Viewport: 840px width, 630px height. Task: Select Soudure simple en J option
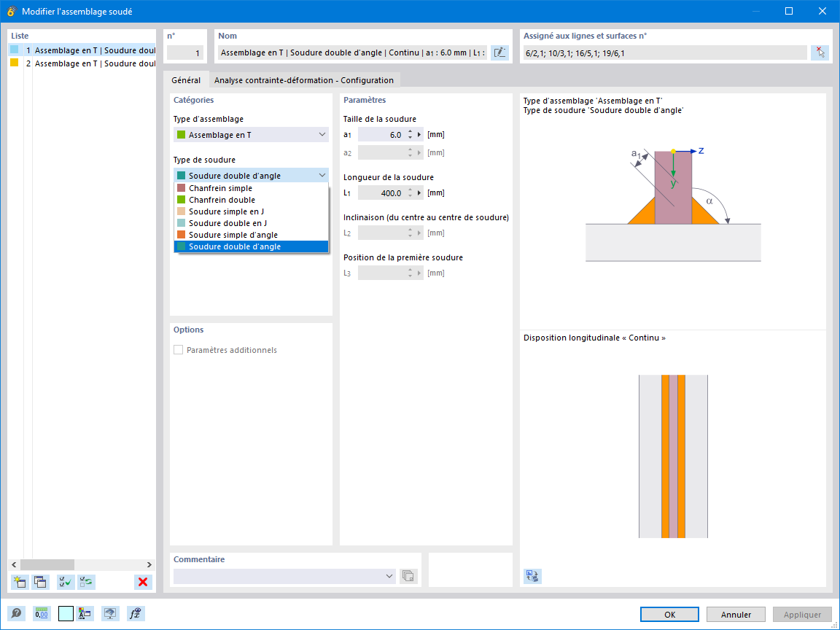tap(252, 211)
